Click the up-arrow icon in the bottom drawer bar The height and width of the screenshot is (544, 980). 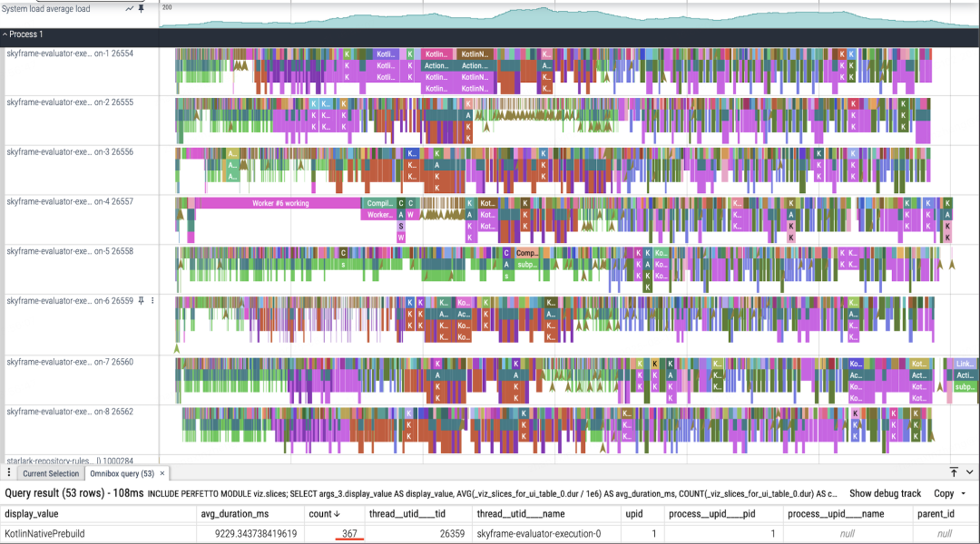coord(954,472)
